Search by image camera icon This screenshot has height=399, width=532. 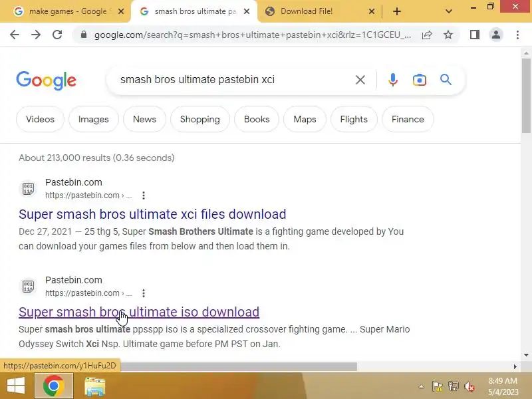pos(420,80)
